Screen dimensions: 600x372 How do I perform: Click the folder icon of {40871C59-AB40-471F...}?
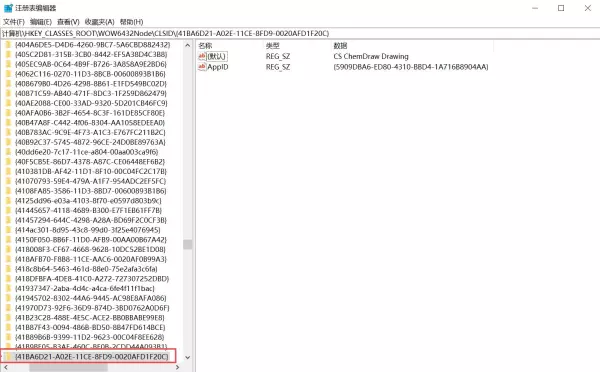(8, 93)
